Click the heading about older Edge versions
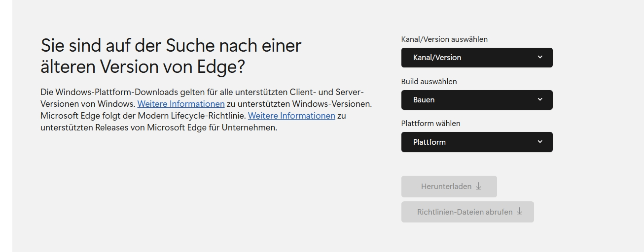 [171, 56]
